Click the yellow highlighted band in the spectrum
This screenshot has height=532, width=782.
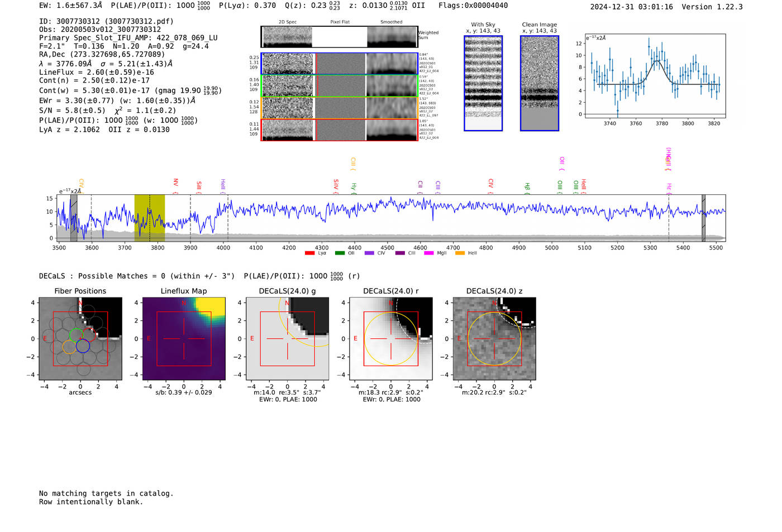coord(150,218)
